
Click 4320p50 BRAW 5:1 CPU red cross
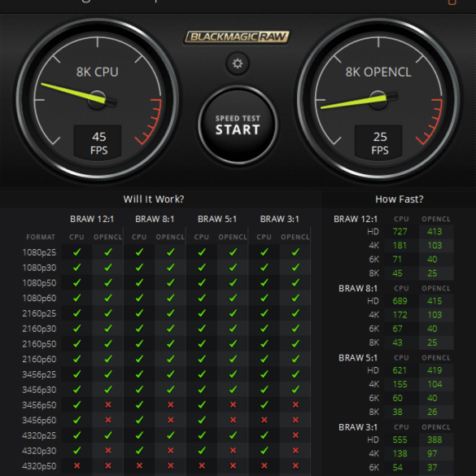coord(202,465)
